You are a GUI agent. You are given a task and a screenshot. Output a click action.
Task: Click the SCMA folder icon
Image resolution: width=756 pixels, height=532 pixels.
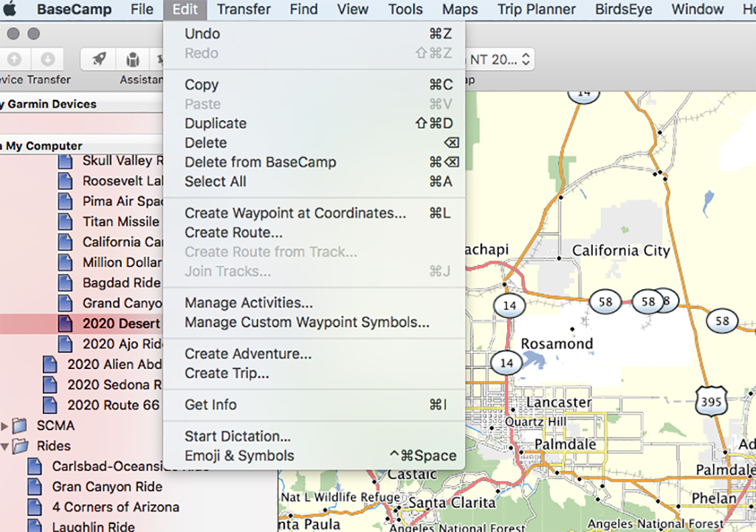tap(21, 426)
